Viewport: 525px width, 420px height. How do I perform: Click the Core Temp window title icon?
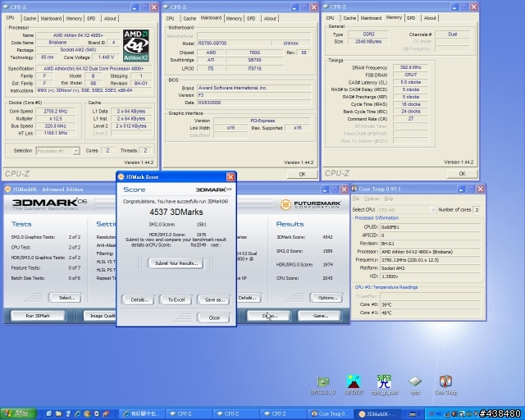click(x=354, y=189)
